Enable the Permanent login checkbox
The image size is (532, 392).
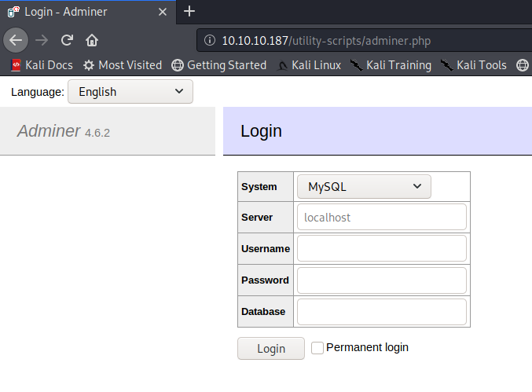(x=317, y=348)
